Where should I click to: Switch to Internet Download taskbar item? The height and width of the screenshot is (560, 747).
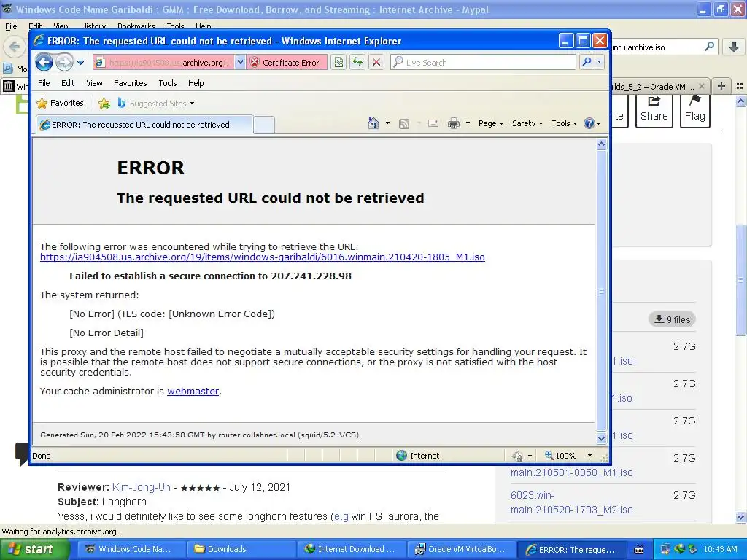pos(351,550)
